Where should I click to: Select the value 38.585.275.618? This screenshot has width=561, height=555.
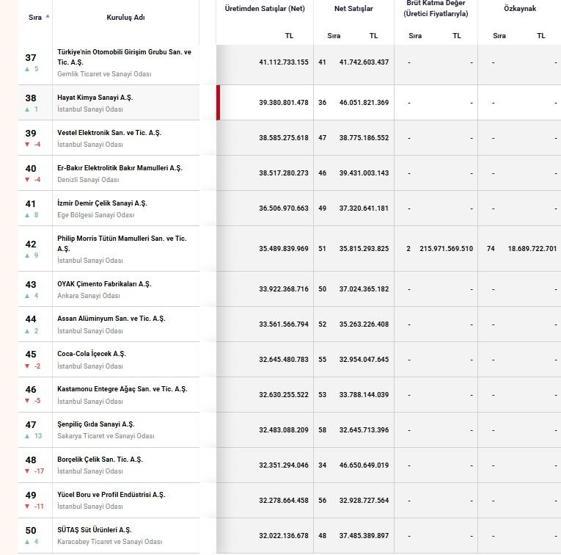point(284,137)
